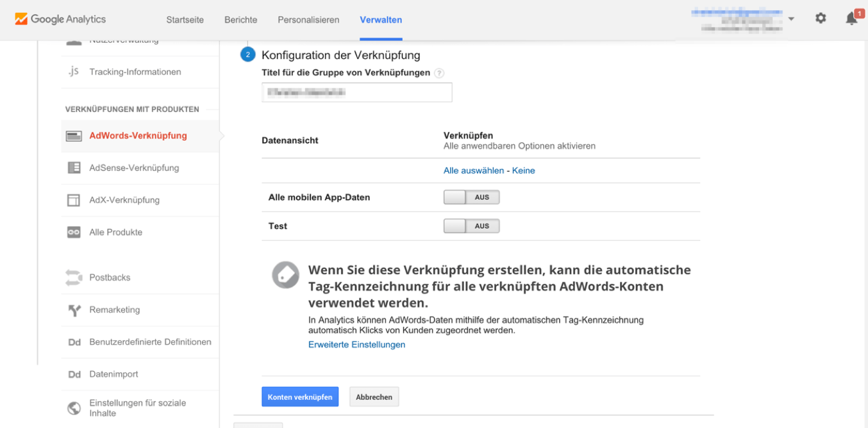868x428 pixels.
Task: Click the Dd icon for Benutzerdefinierte Definitionen
Action: pos(74,342)
